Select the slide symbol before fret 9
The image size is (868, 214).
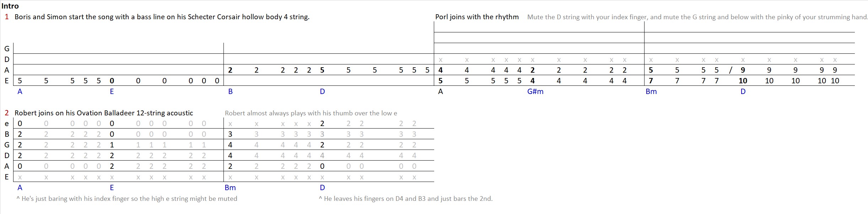(x=730, y=70)
